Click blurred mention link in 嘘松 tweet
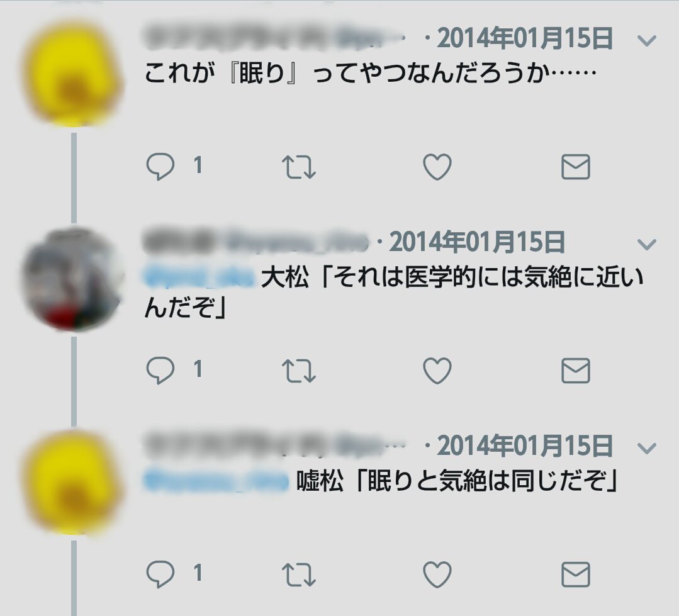This screenshot has height=616, width=679. (216, 481)
